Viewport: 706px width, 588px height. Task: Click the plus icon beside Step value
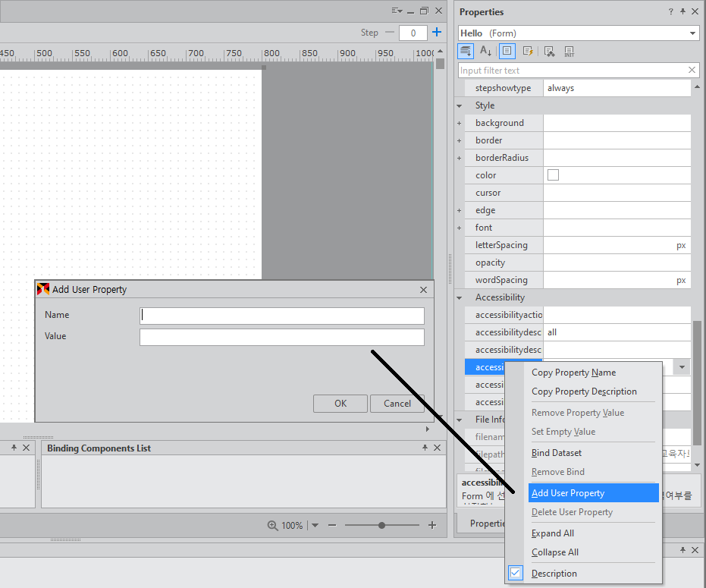[436, 33]
